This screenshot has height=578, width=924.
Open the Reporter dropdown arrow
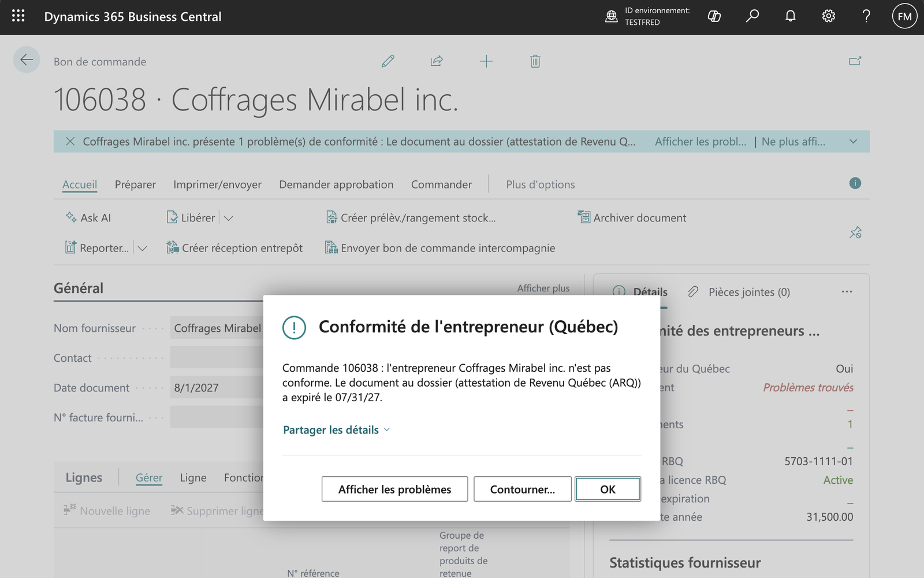142,248
